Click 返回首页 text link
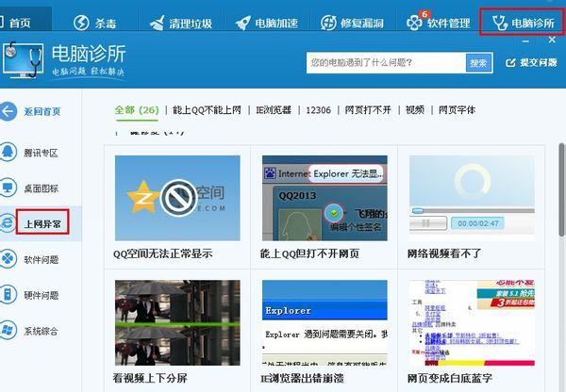The width and height of the screenshot is (566, 392). point(42,111)
